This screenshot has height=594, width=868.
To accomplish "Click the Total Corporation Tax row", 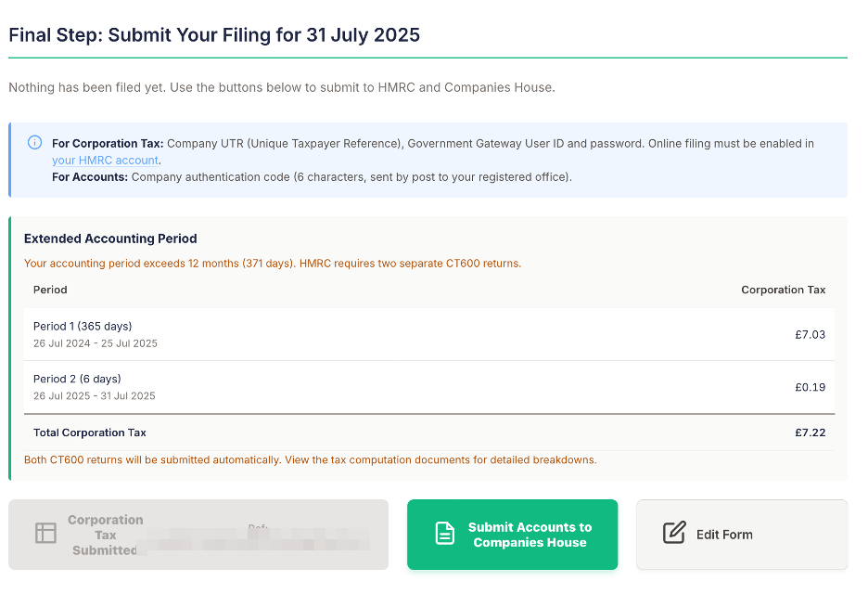I will pos(429,433).
